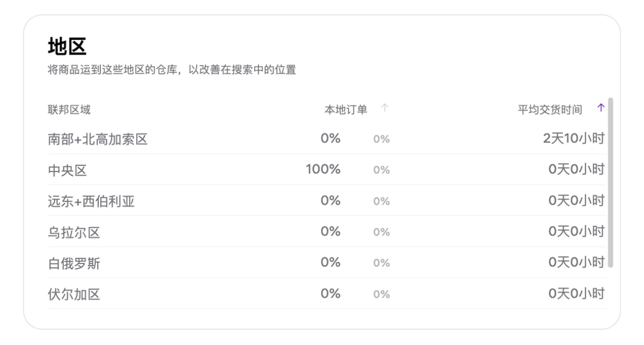Click the table's vertical scrollbar
The image size is (644, 345).
[610, 182]
